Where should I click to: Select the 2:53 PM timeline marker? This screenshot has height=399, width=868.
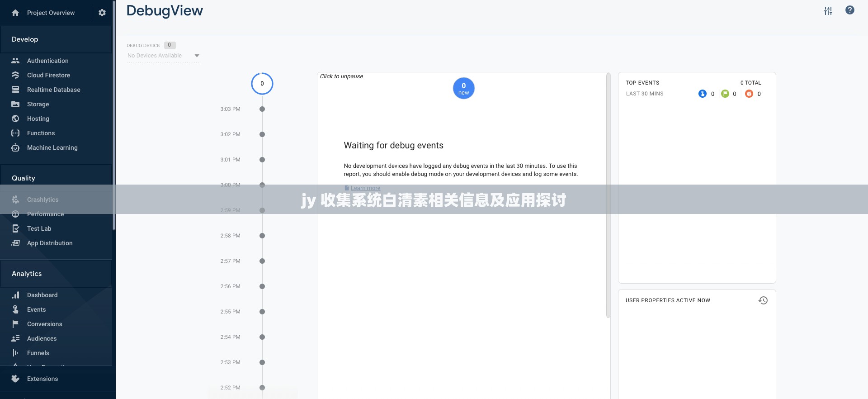point(262,362)
